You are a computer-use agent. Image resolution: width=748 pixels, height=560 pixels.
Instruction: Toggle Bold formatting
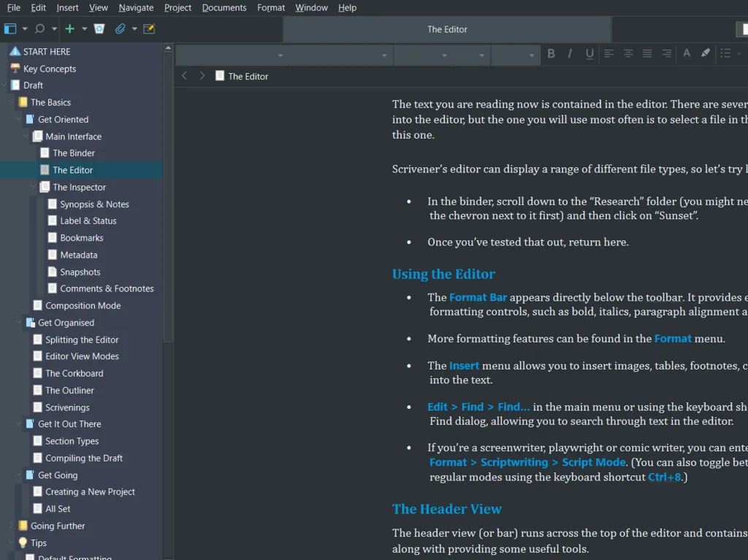tap(552, 53)
